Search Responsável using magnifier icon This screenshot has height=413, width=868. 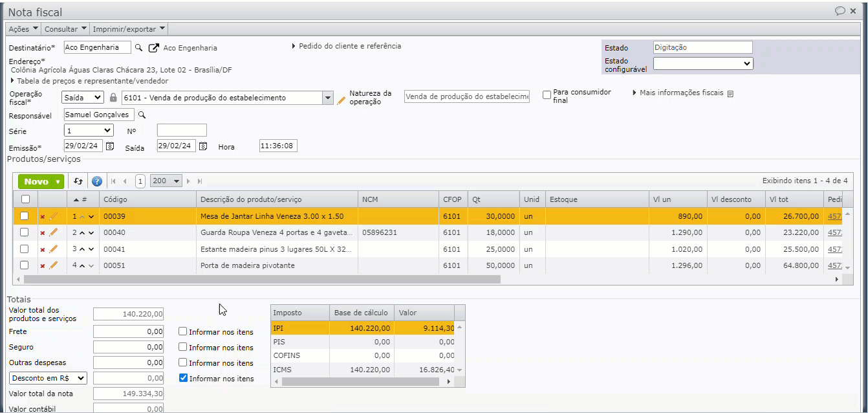point(142,115)
